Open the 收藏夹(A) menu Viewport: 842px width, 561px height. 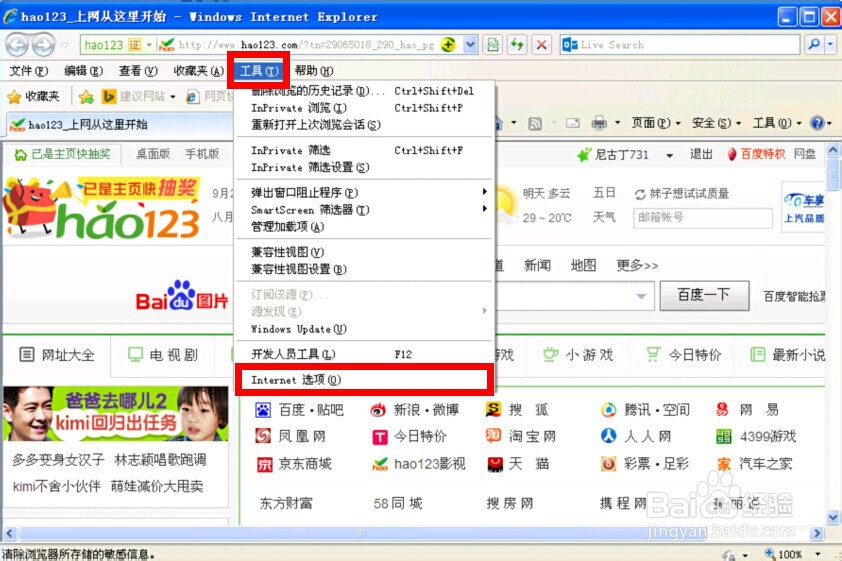[199, 70]
